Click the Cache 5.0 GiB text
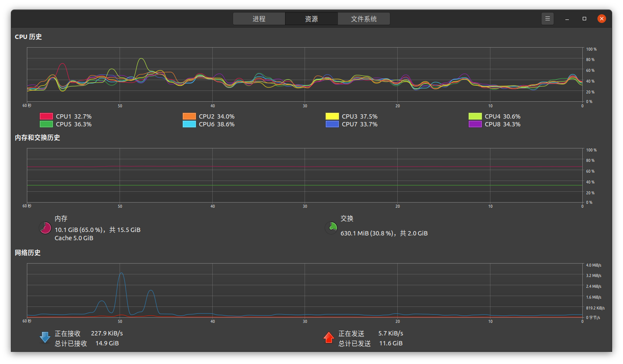 point(74,238)
